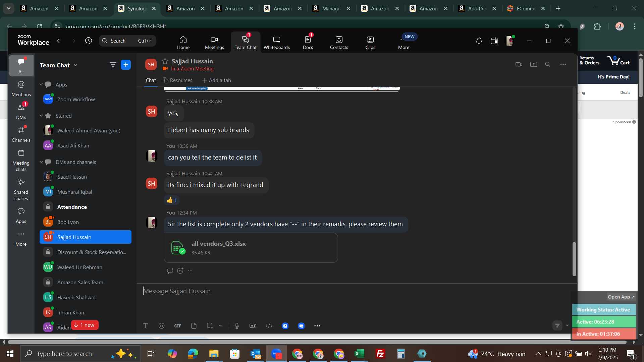Open More options in left sidebar
The image size is (644, 362).
pos(21,238)
